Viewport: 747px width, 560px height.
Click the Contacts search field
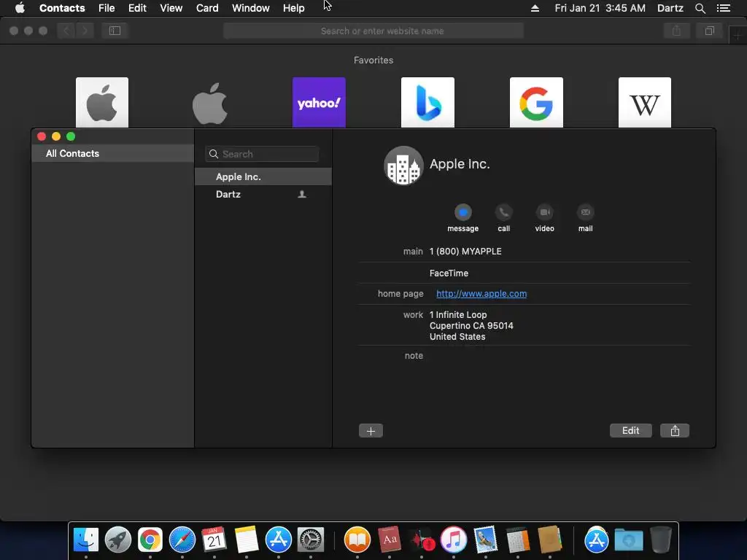262,155
